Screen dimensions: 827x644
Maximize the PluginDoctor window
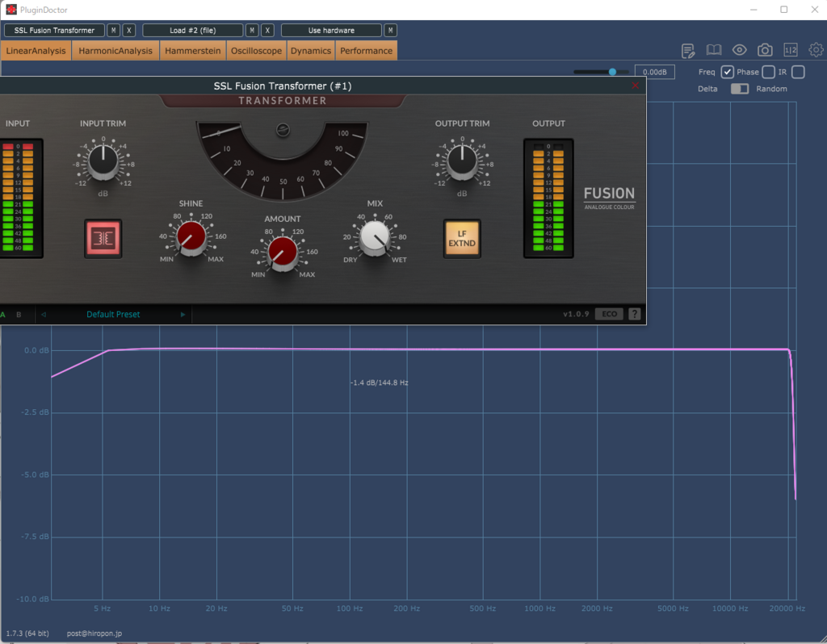click(x=783, y=10)
